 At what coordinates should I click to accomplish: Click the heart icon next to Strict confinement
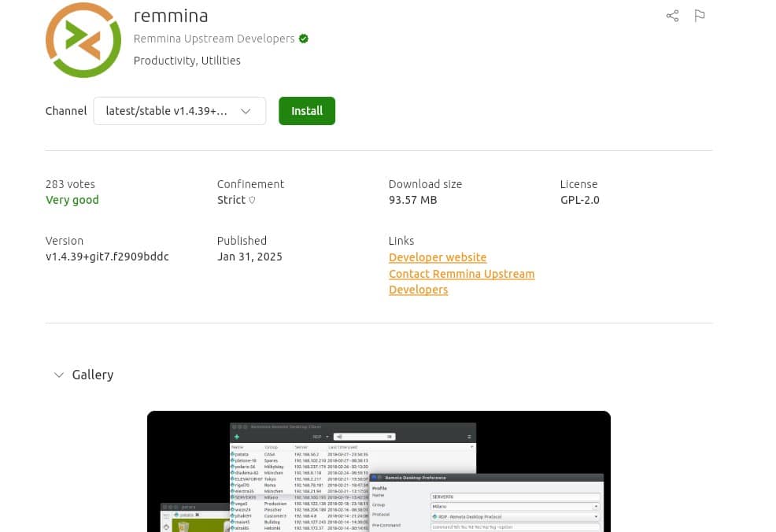click(252, 200)
